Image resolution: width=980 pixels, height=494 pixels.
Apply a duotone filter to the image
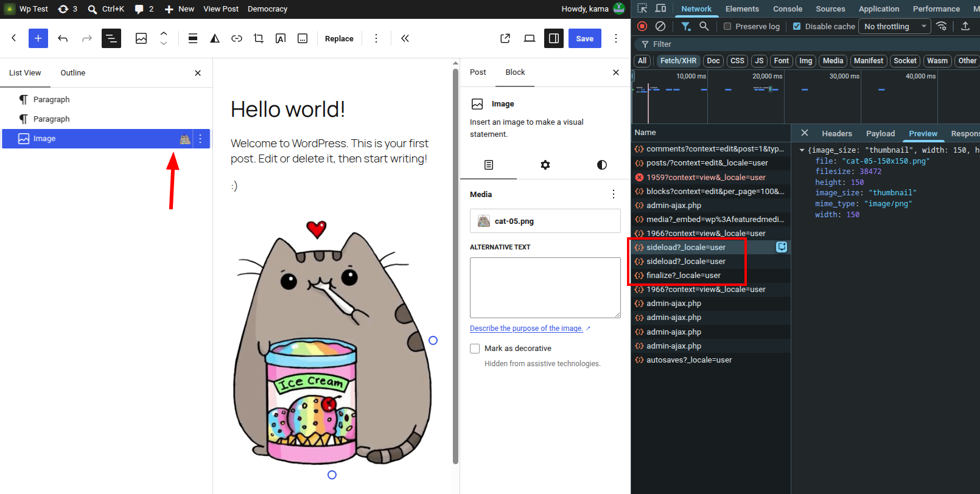[x=215, y=38]
